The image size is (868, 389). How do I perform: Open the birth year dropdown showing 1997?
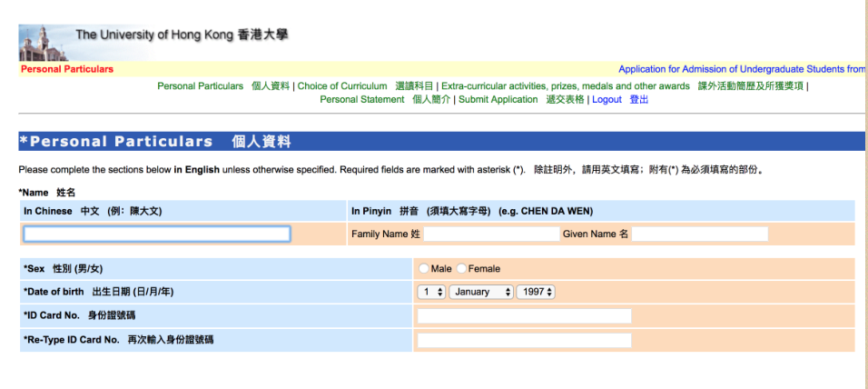point(536,292)
